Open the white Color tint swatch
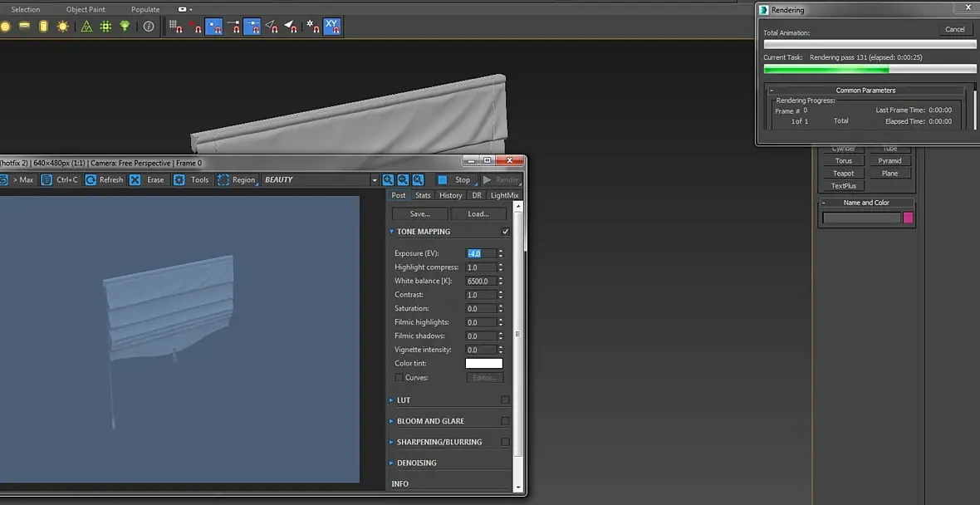Viewport: 980px width, 505px height. [x=483, y=364]
